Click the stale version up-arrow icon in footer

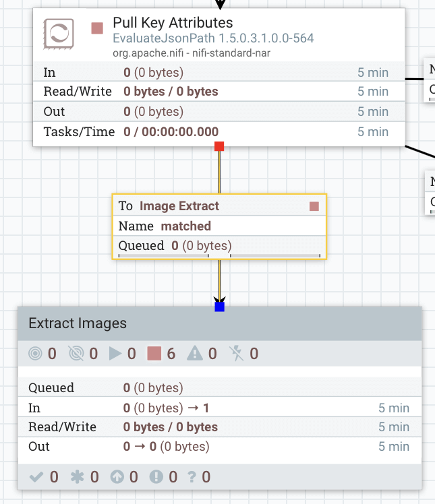point(117,477)
